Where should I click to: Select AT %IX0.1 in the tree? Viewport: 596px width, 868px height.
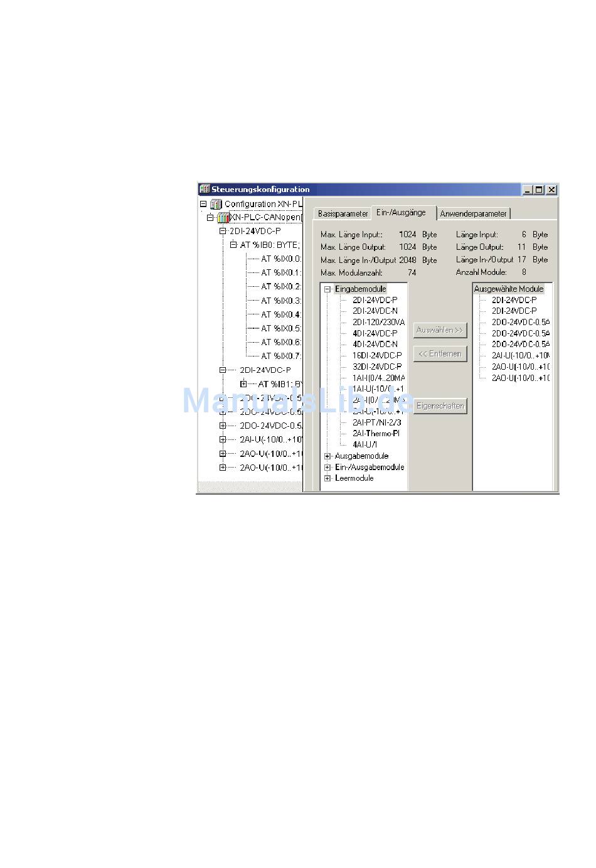click(x=281, y=272)
